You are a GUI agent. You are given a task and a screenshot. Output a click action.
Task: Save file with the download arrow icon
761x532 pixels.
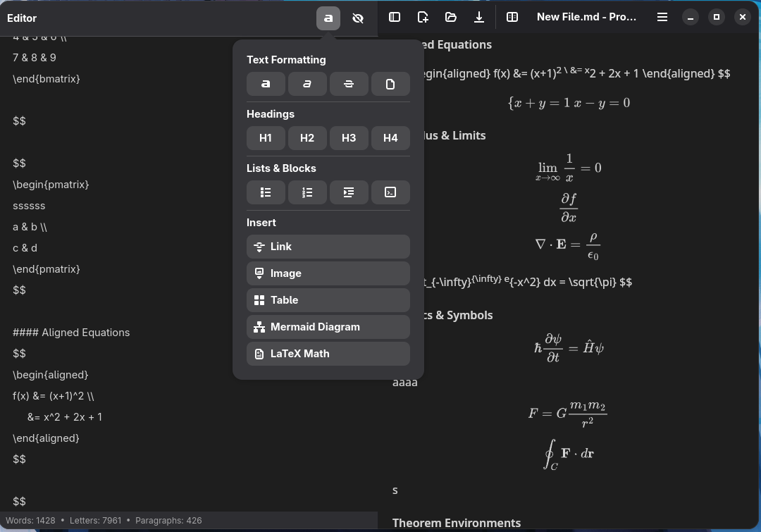coord(479,17)
